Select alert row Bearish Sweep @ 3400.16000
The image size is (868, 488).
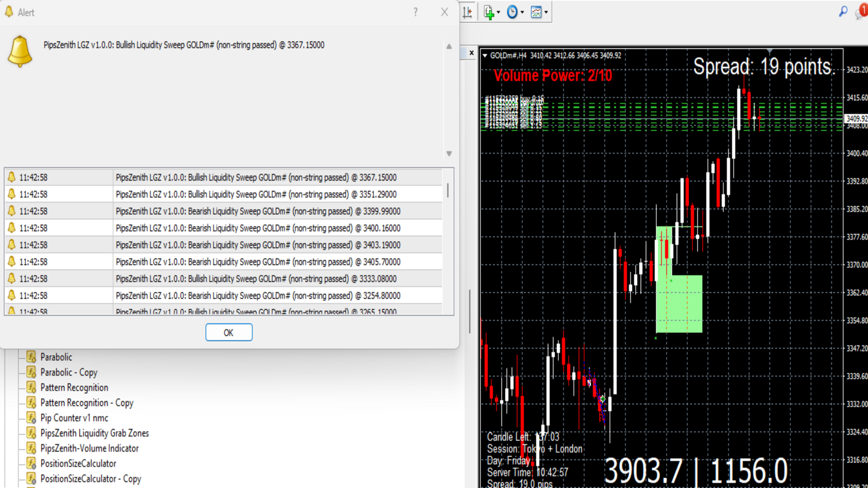pos(223,228)
